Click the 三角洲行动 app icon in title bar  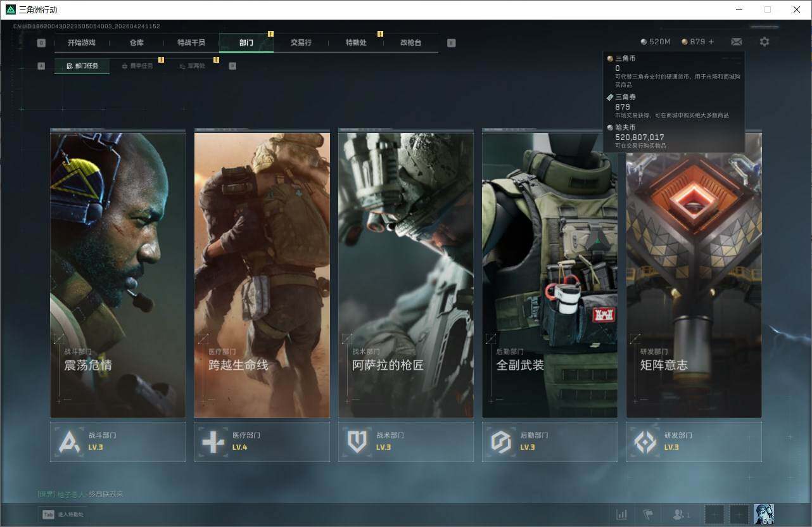10,10
